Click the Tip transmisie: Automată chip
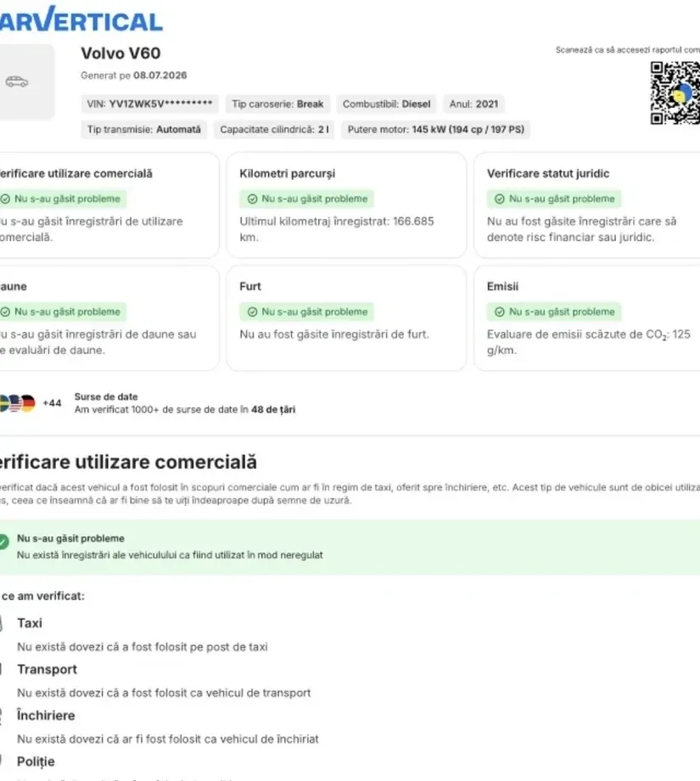700x781 pixels. coord(144,130)
